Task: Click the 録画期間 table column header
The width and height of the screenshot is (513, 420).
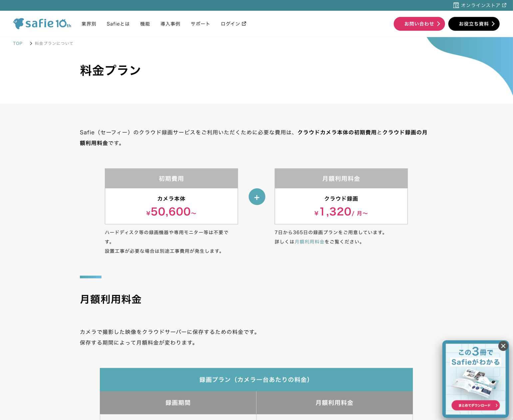Action: click(178, 403)
